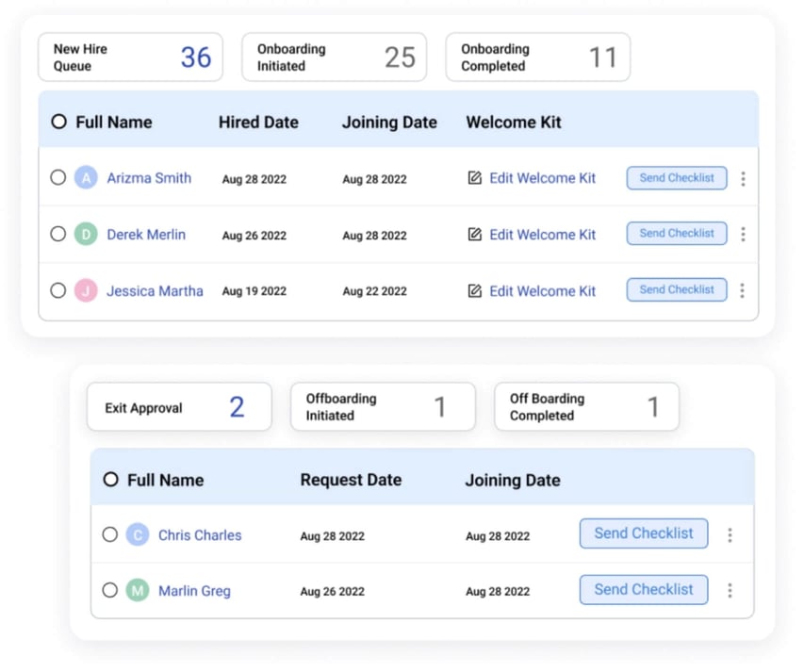Select the circle next to Arizma Smith
Viewport: 804px width, 672px height.
pos(58,177)
